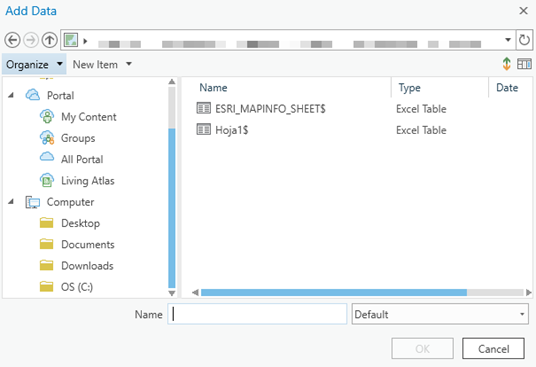Click the My Content icon
The image size is (536, 367).
47,116
